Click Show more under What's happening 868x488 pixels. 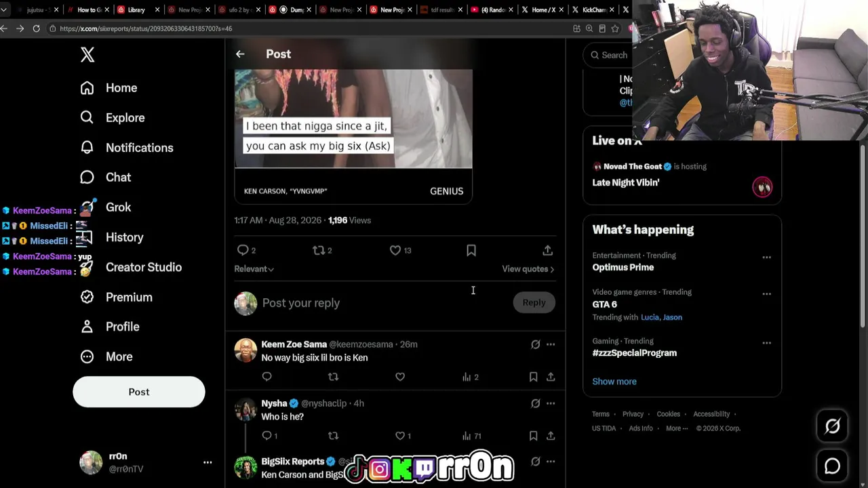click(614, 382)
